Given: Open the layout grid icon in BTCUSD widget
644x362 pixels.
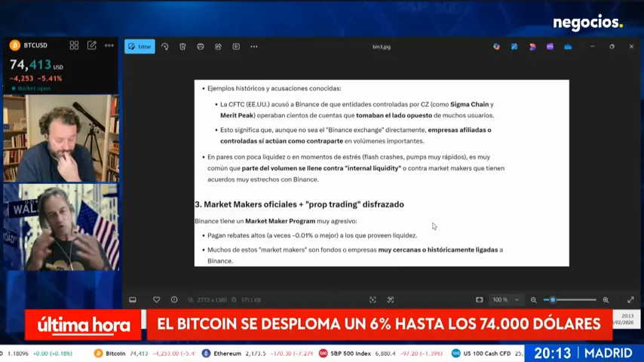Looking at the screenshot, I should pyautogui.click(x=74, y=45).
